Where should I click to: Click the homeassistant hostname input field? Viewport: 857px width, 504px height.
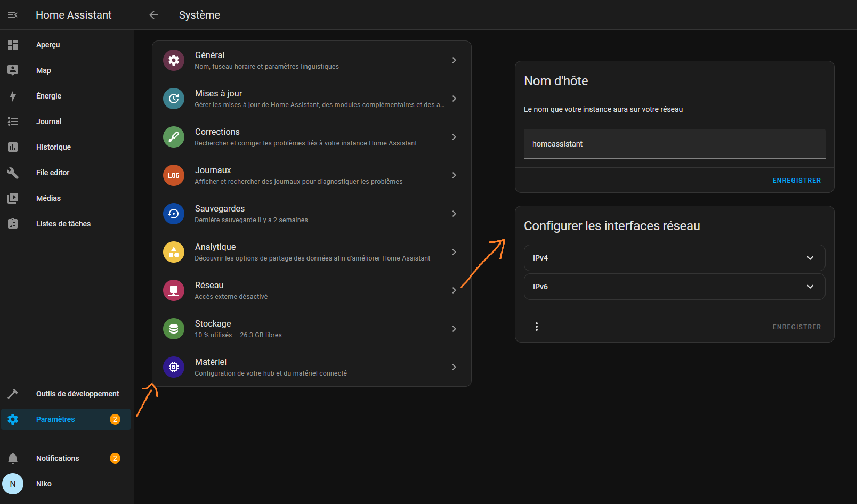pos(674,144)
